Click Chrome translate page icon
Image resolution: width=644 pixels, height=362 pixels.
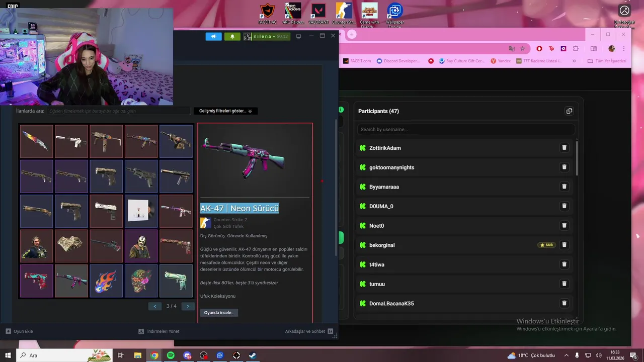point(512,49)
